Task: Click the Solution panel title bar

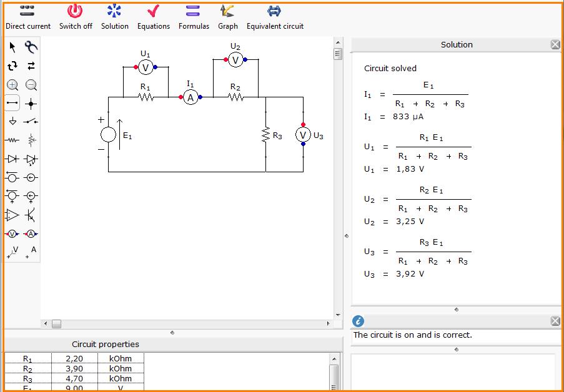Action: click(456, 44)
